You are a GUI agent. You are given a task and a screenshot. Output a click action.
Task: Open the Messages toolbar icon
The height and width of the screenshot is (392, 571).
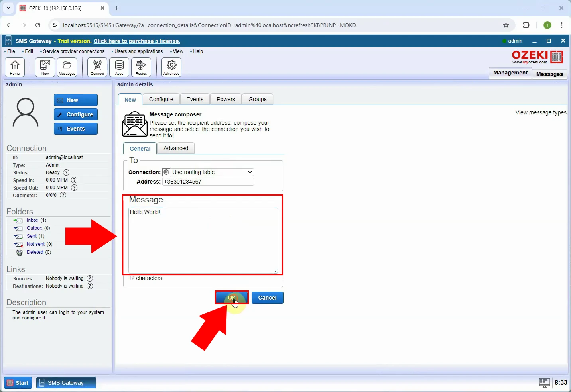click(67, 67)
